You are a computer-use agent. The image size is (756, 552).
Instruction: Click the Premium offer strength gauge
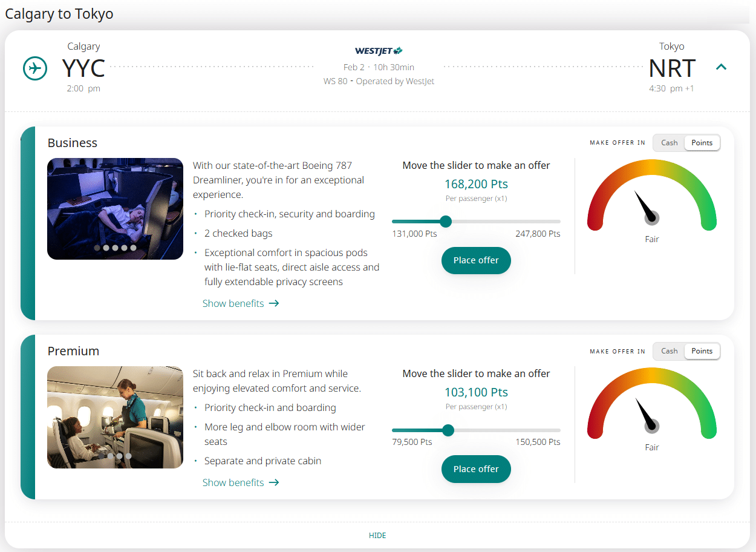click(652, 403)
